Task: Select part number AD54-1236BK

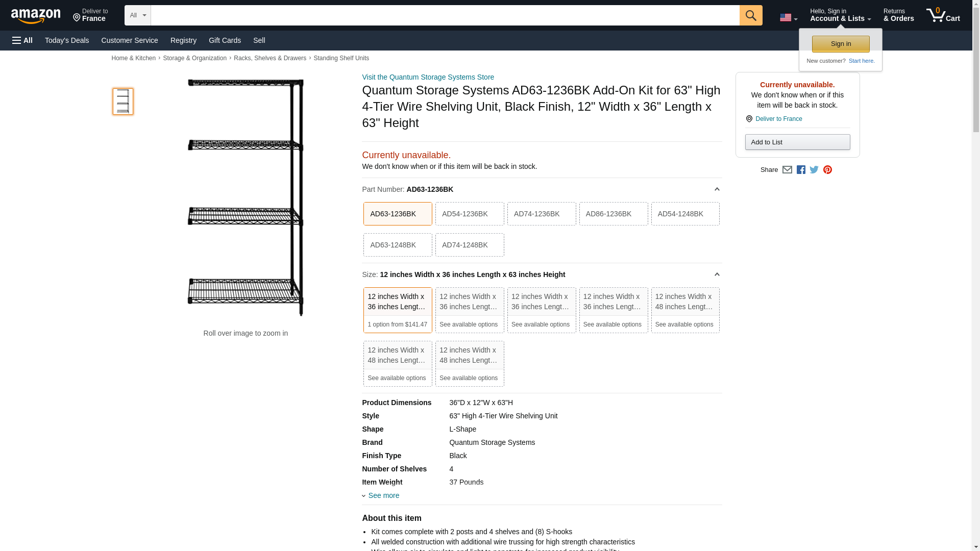Action: (x=469, y=214)
